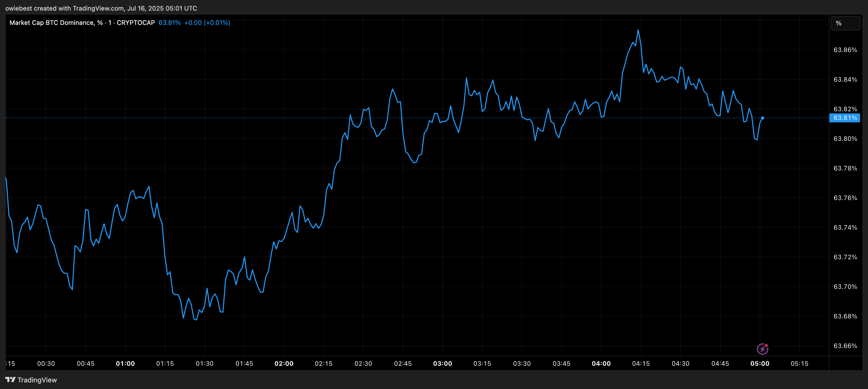Click the 63.81% value in legend
This screenshot has width=868, height=389.
pyautogui.click(x=170, y=22)
